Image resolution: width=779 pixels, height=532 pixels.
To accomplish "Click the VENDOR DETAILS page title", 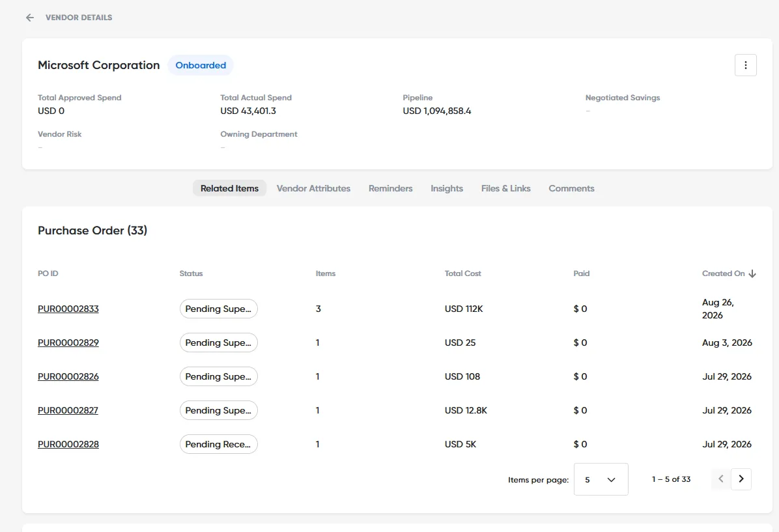I will pos(79,18).
